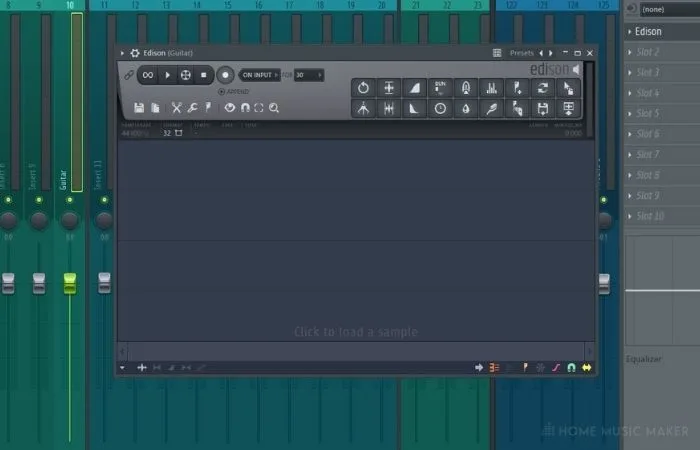The height and width of the screenshot is (450, 700).
Task: Select Slot 6 in the effects rack
Action: 662,134
